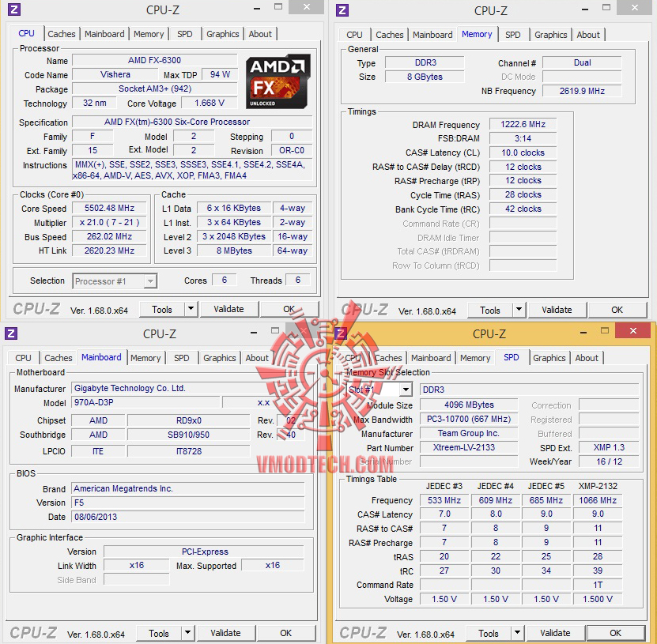Click the HT Link value 2620.23 MHz
Image resolution: width=657 pixels, height=644 pixels.
[109, 250]
